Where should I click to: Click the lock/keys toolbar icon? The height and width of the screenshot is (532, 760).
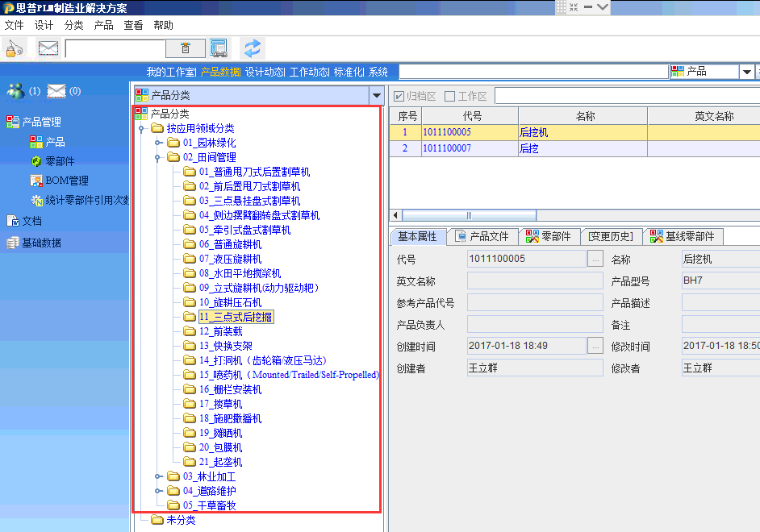coord(14,48)
